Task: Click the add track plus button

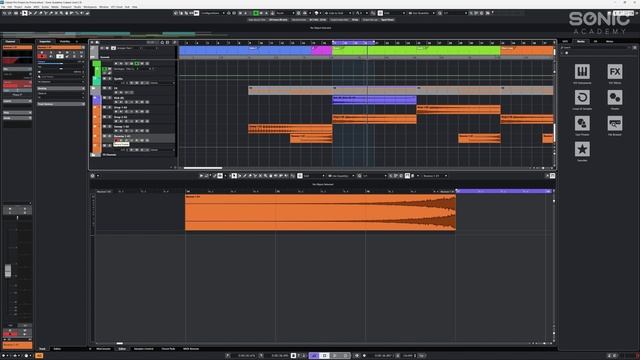Action: 92,42
